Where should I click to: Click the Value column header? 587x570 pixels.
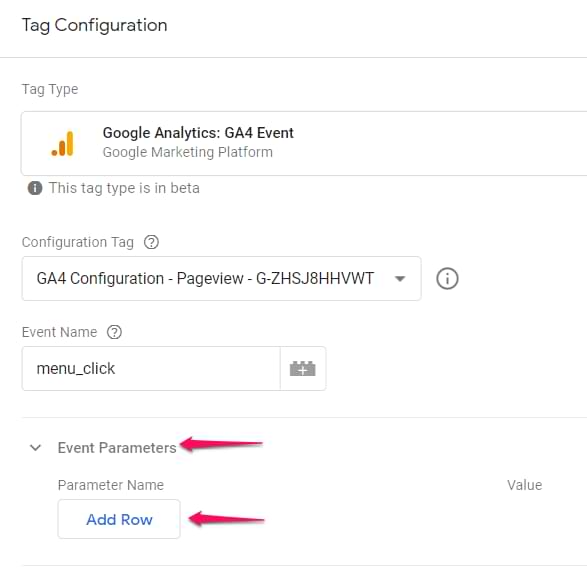tap(524, 485)
